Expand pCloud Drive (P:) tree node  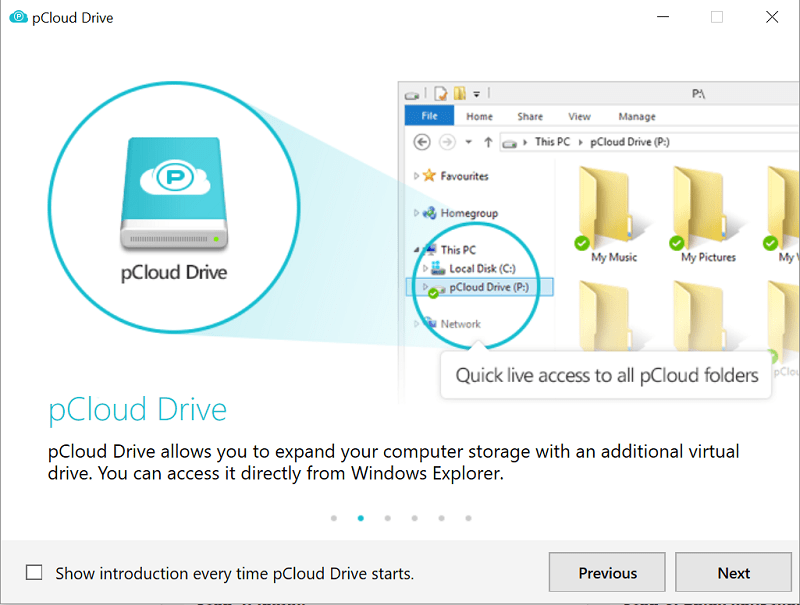click(x=425, y=287)
